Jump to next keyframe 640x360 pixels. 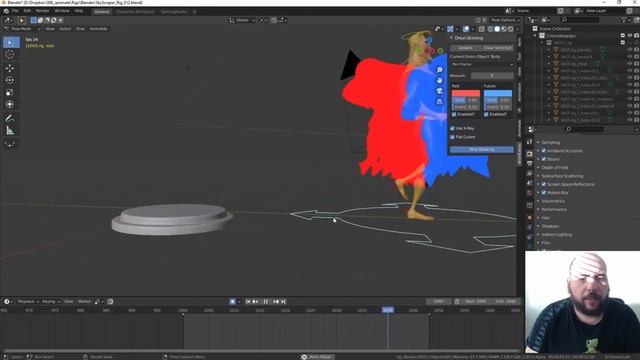click(x=276, y=302)
